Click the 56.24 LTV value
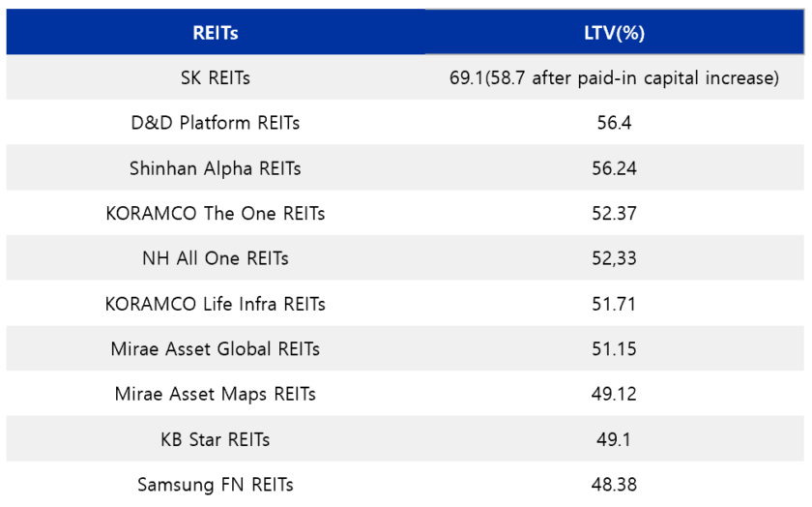 point(614,168)
